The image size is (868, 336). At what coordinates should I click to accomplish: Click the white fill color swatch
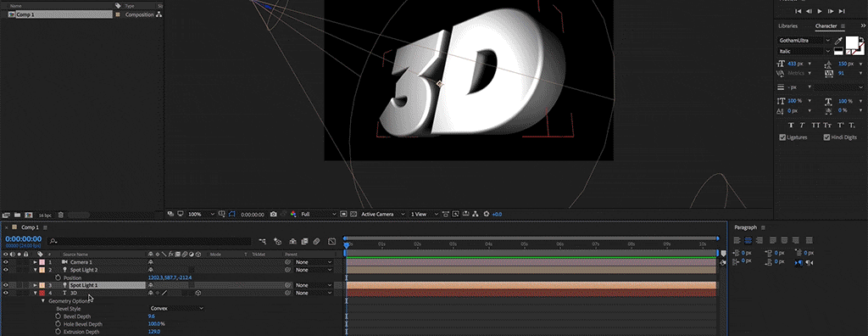point(851,42)
